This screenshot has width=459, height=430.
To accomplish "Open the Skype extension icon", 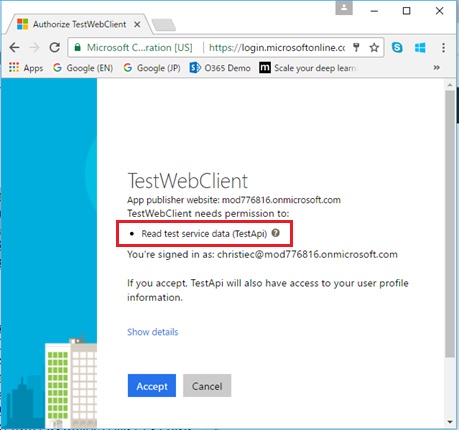I will 397,48.
